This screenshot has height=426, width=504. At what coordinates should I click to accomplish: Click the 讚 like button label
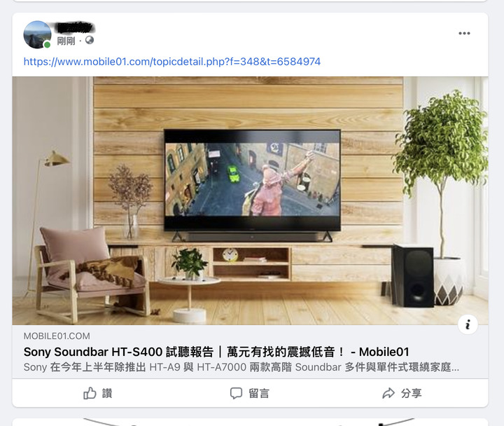click(x=107, y=393)
